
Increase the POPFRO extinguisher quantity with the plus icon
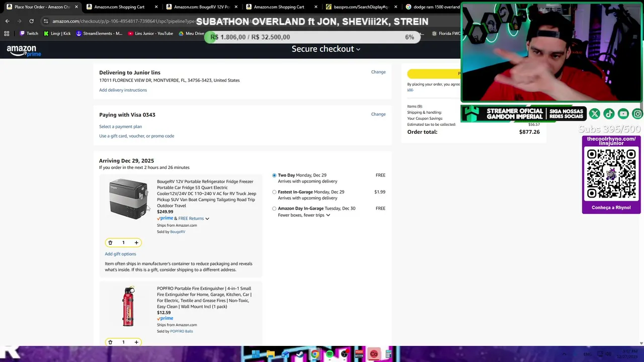point(136,342)
